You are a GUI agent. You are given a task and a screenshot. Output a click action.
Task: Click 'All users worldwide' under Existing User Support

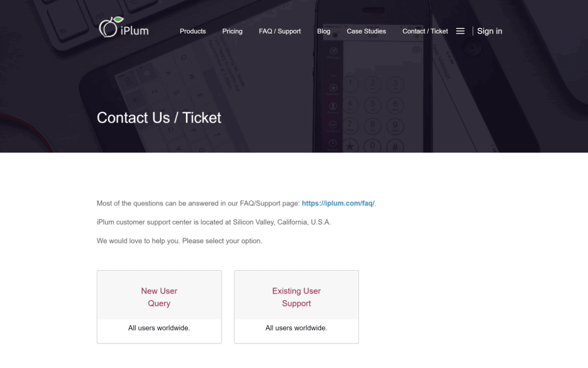pyautogui.click(x=296, y=328)
